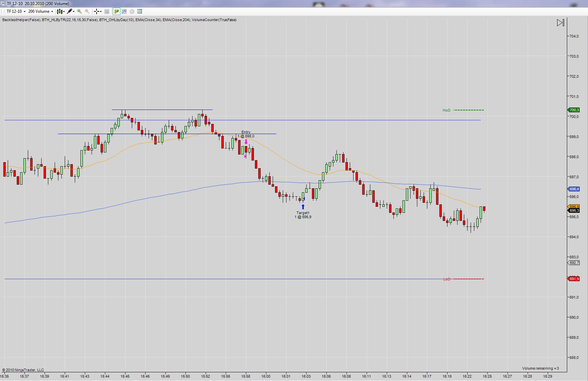Open the TF 12-10 instrument dropdown
The width and height of the screenshot is (588, 381).
pyautogui.click(x=16, y=11)
